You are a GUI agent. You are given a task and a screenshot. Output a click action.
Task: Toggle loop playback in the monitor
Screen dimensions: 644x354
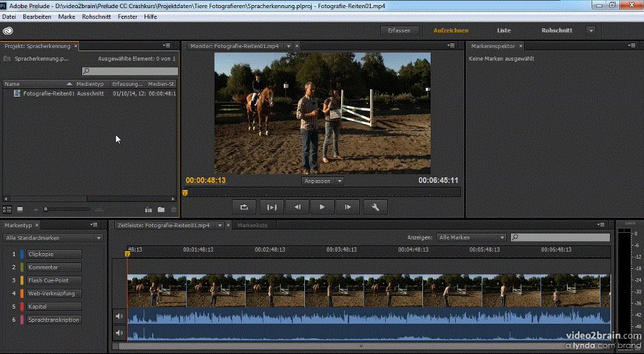click(x=244, y=208)
